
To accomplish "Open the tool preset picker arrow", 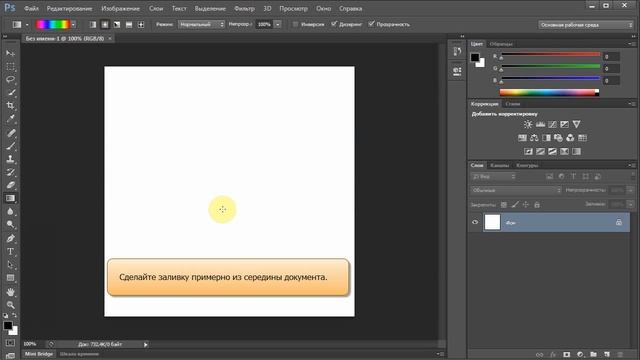I will point(27,24).
